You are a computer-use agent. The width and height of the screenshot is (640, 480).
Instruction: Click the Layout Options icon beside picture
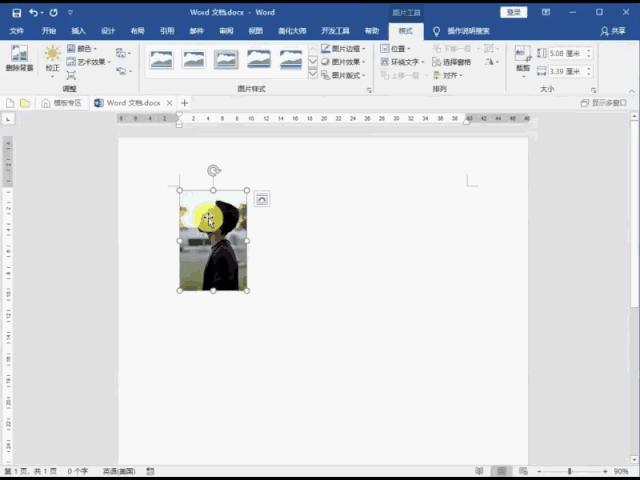coord(262,199)
